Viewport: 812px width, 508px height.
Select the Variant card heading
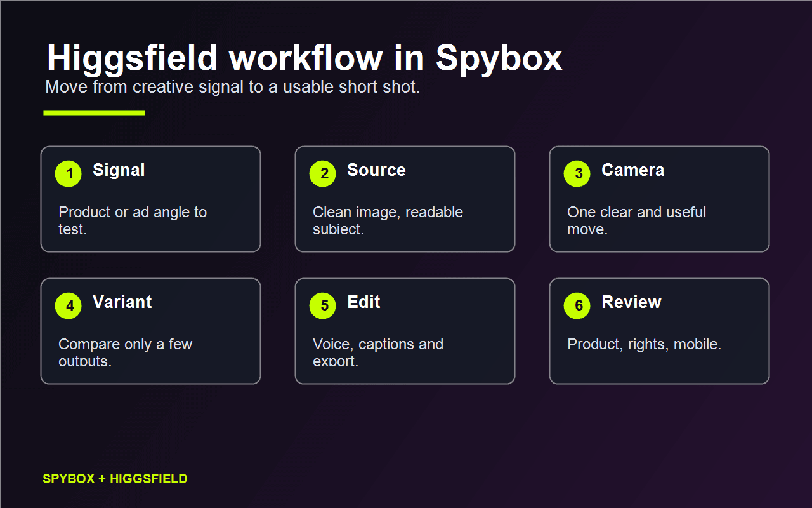(122, 302)
